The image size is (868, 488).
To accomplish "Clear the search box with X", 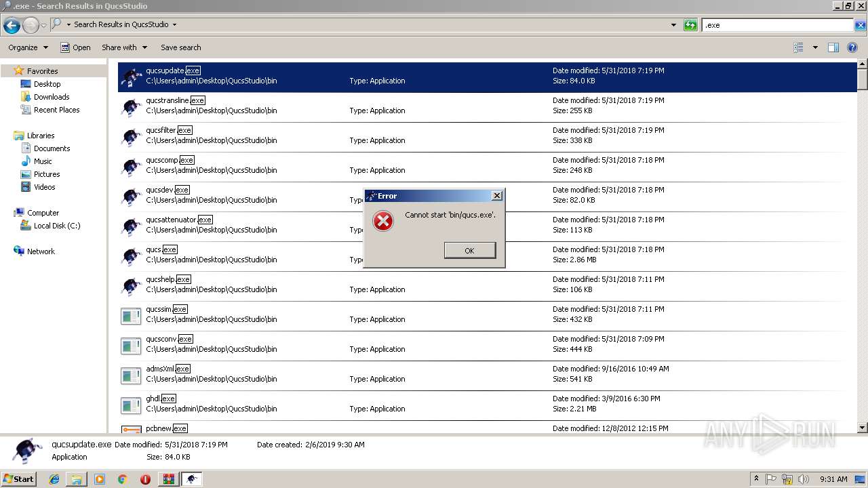I will click(x=860, y=25).
